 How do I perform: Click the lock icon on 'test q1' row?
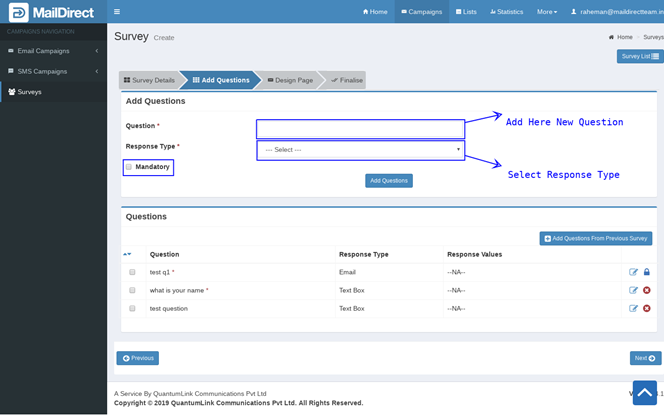(646, 272)
